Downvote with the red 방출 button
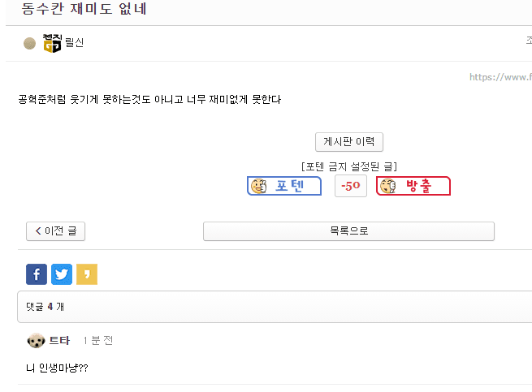532x392 pixels. point(413,186)
